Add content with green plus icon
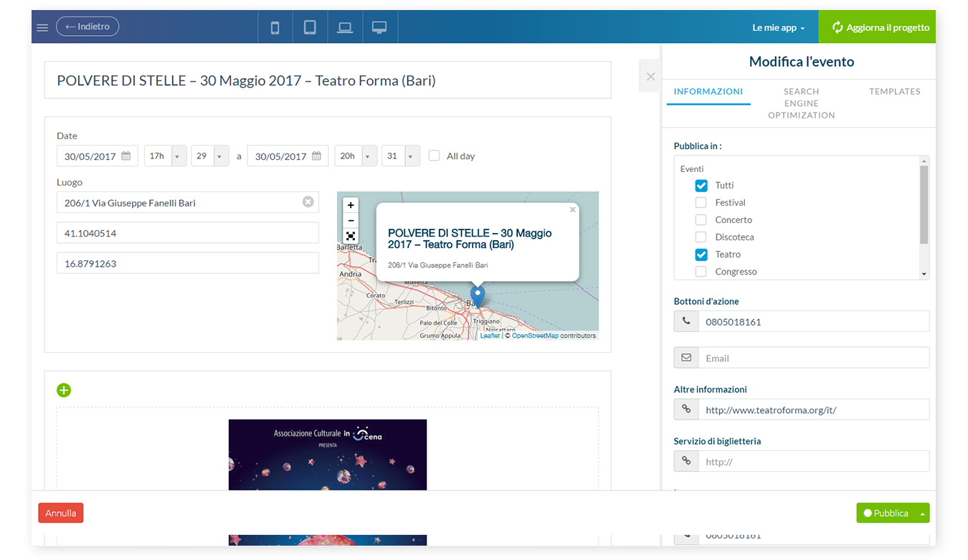This screenshot has width=968, height=560. pyautogui.click(x=64, y=390)
